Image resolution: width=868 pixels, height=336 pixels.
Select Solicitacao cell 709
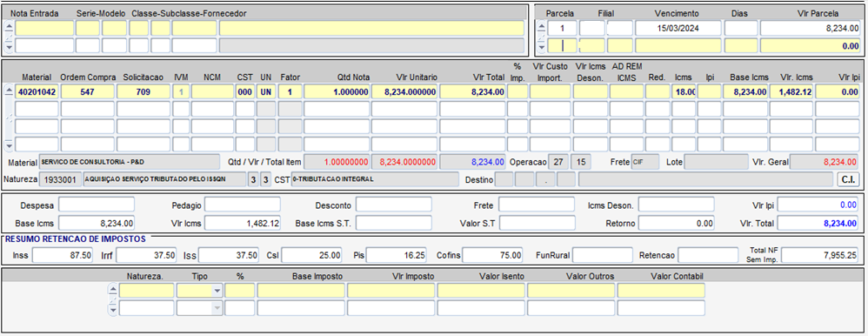point(144,92)
